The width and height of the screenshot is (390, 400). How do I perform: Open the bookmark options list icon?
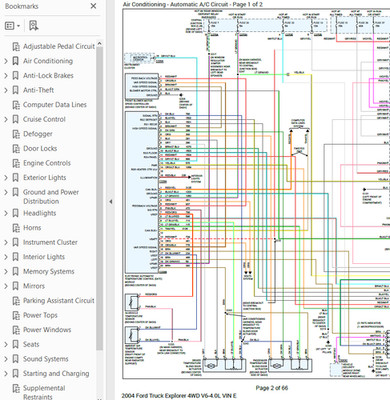13,26
